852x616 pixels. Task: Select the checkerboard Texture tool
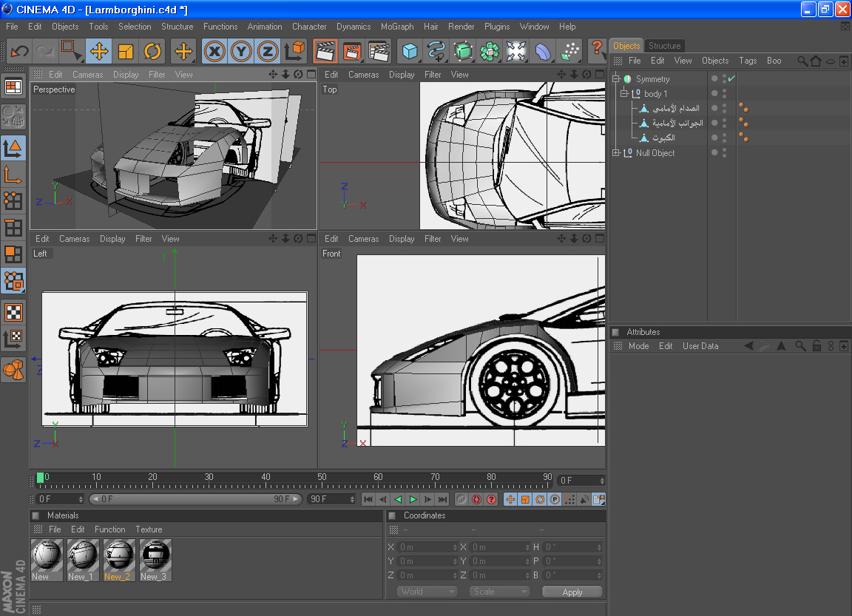tap(13, 312)
